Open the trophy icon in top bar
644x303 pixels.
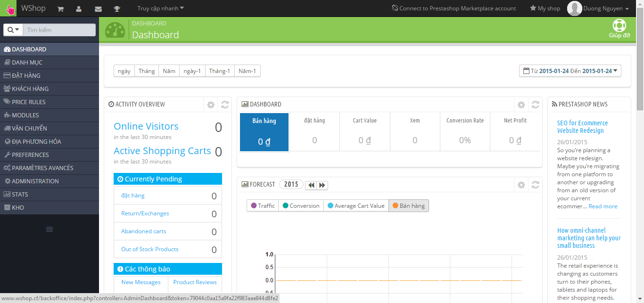117,8
